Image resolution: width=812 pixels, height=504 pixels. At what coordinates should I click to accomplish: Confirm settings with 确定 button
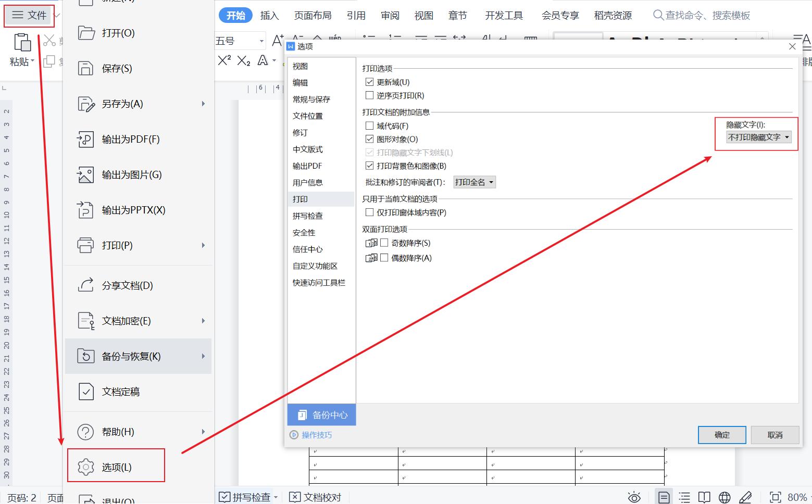(721, 435)
